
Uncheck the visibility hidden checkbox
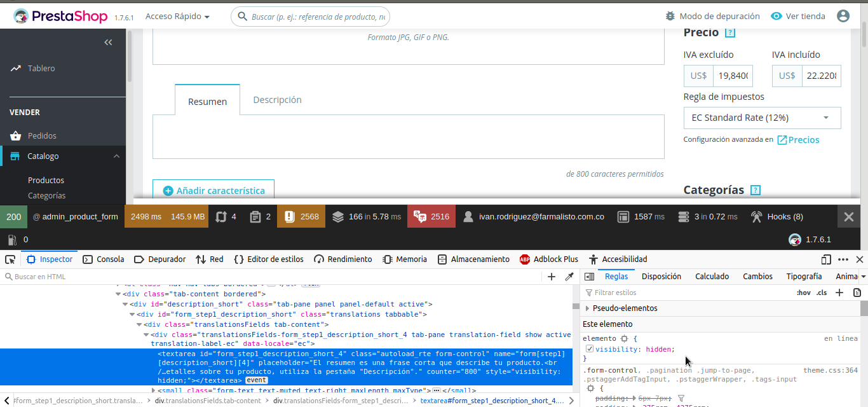pyautogui.click(x=589, y=349)
